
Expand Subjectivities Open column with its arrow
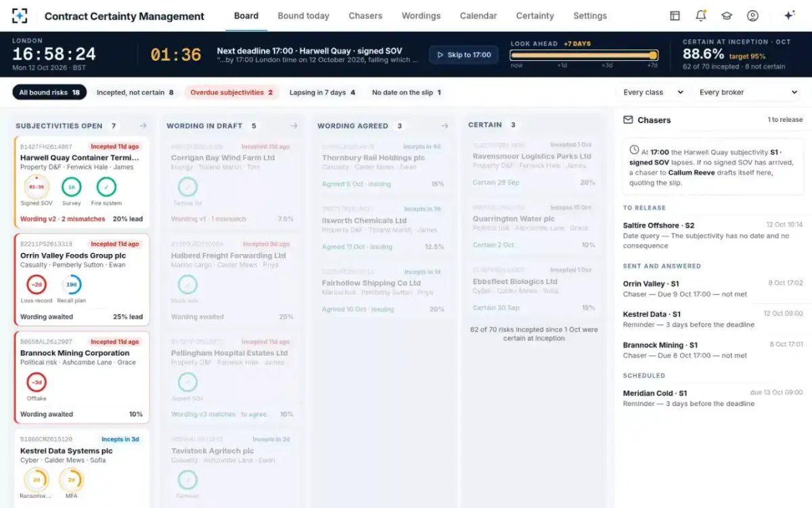[143, 125]
